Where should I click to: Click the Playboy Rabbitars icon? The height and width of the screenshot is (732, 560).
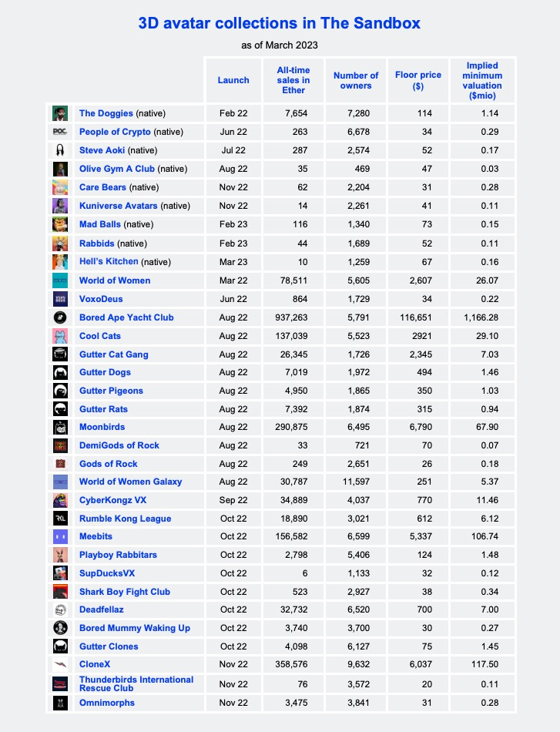tap(60, 555)
